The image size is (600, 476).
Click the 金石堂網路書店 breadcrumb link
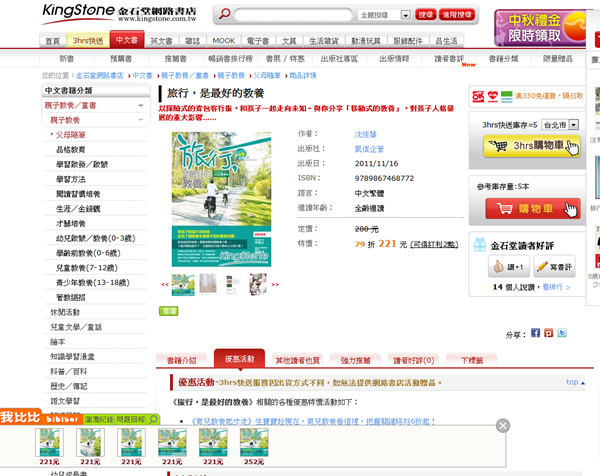(99, 75)
